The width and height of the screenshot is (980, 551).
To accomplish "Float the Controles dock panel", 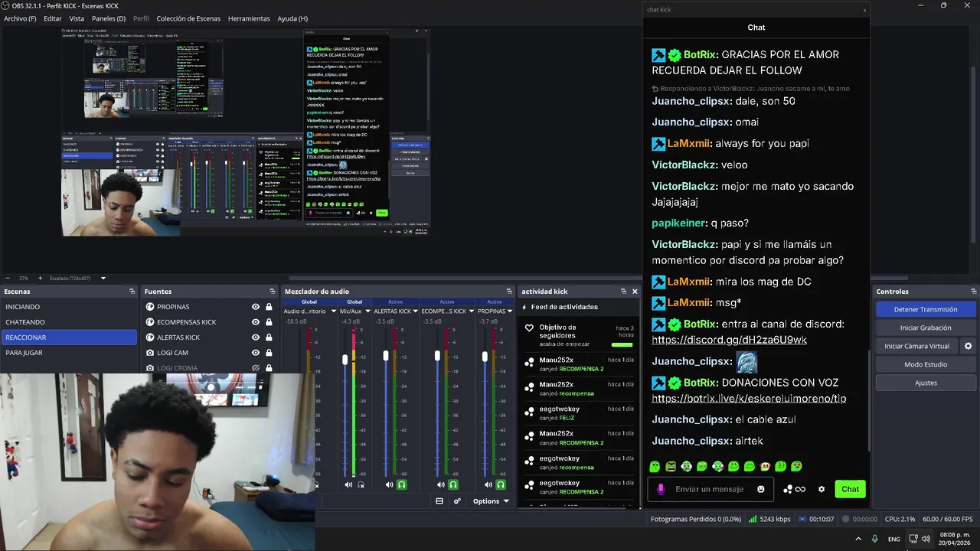I will [974, 292].
